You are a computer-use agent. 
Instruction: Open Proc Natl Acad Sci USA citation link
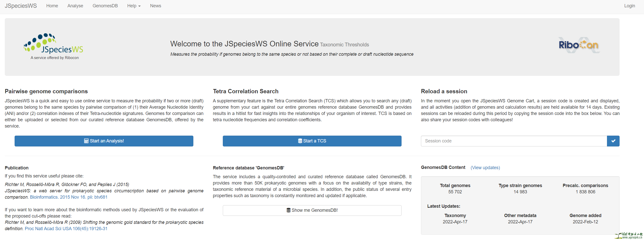click(66, 229)
